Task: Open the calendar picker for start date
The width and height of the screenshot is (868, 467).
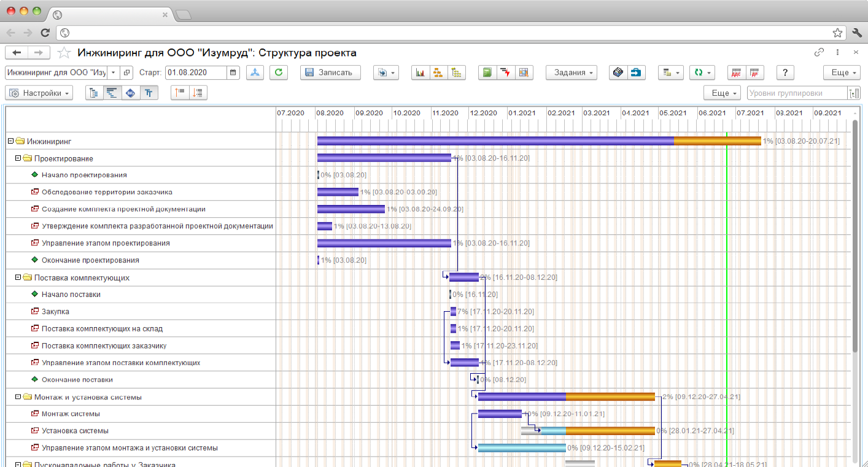Action: 233,72
